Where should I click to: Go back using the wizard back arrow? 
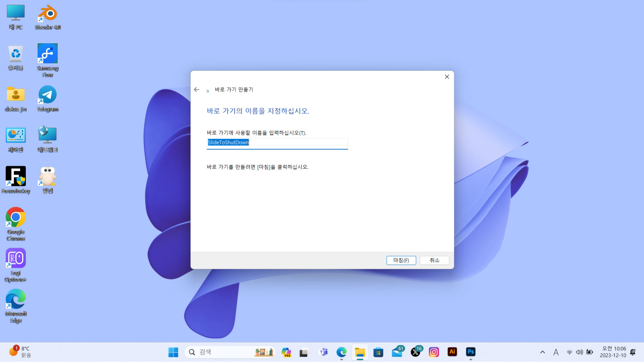point(197,89)
